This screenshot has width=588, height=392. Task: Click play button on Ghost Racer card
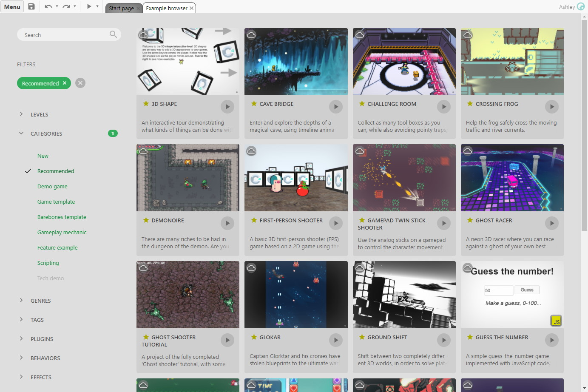(552, 223)
